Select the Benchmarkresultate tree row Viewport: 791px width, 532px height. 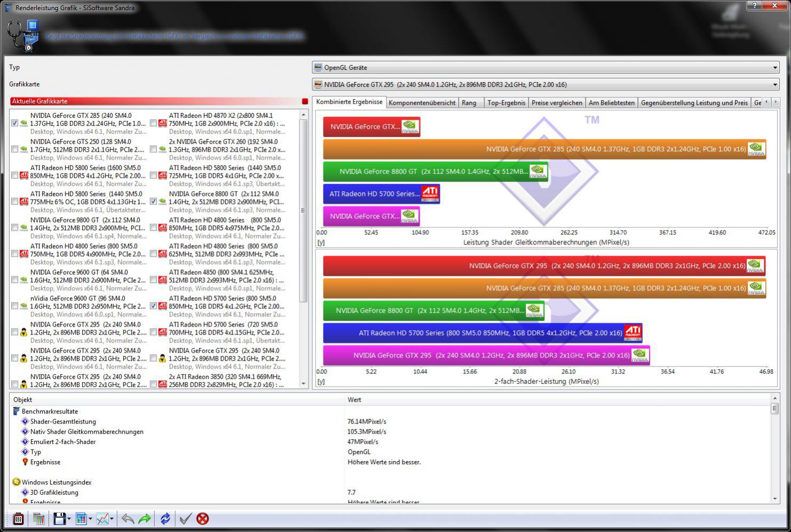(x=50, y=411)
